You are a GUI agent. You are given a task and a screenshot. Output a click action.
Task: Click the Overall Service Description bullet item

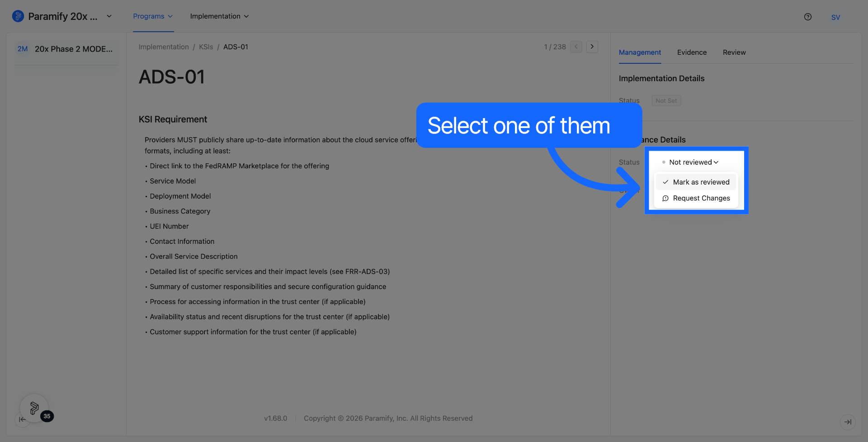(x=193, y=257)
